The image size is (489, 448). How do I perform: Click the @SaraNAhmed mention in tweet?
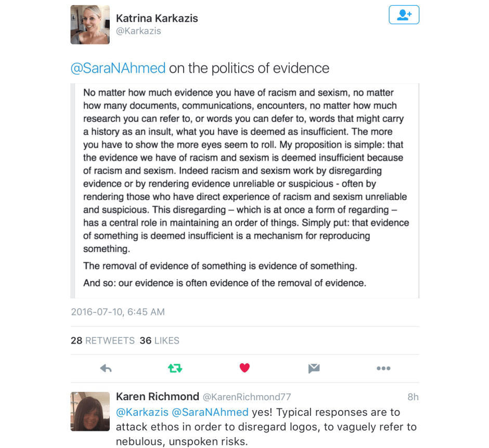tap(118, 68)
